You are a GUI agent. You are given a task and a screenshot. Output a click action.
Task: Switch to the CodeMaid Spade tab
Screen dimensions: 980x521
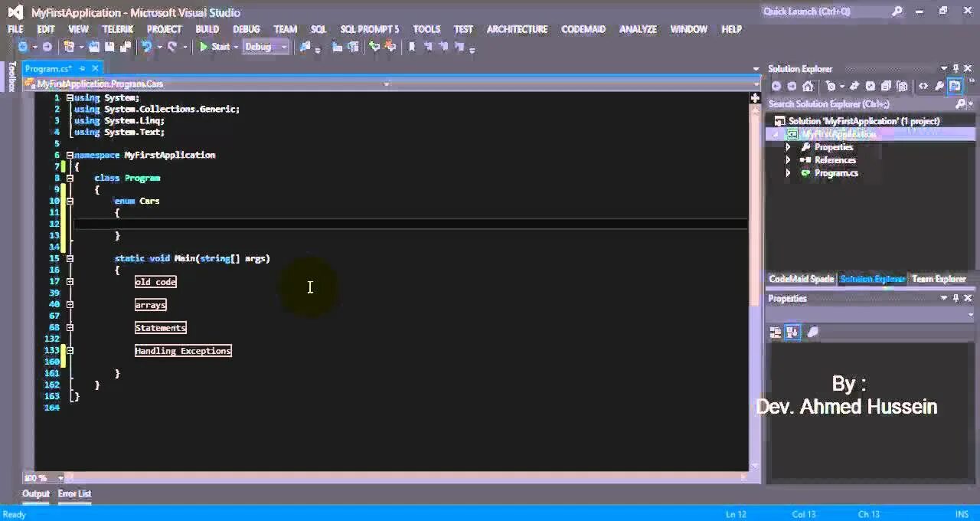[801, 279]
